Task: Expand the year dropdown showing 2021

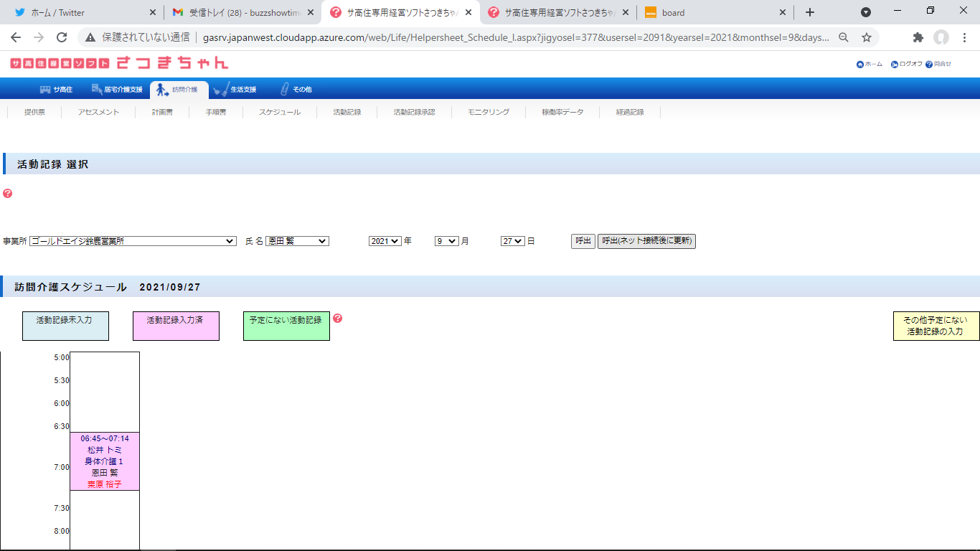Action: click(385, 242)
